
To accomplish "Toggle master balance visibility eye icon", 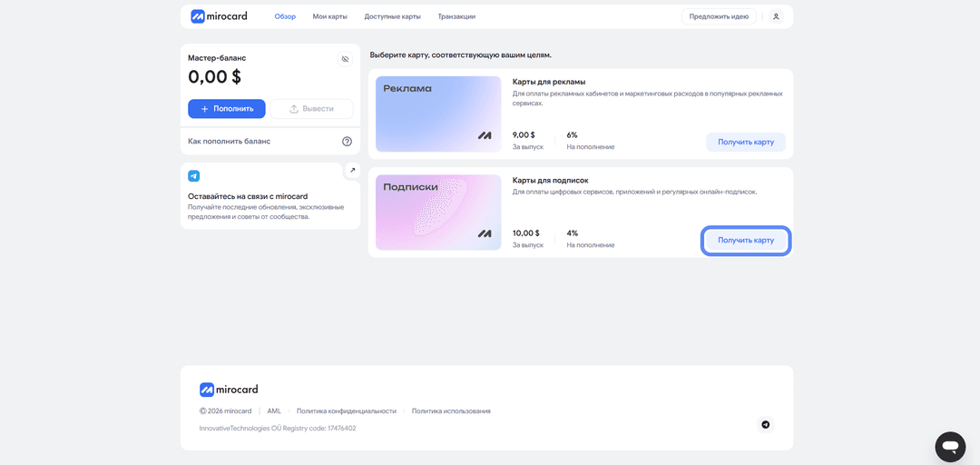I will (345, 59).
